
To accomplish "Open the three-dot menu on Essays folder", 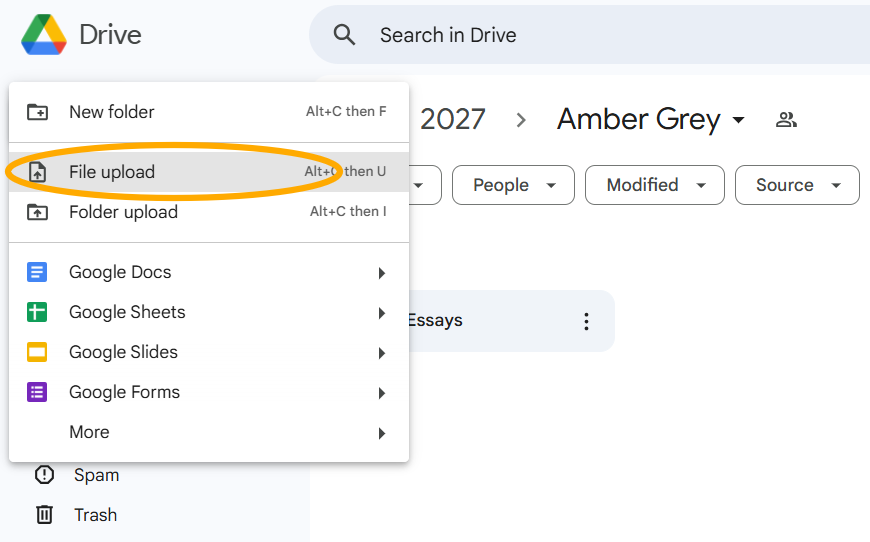I will point(586,321).
